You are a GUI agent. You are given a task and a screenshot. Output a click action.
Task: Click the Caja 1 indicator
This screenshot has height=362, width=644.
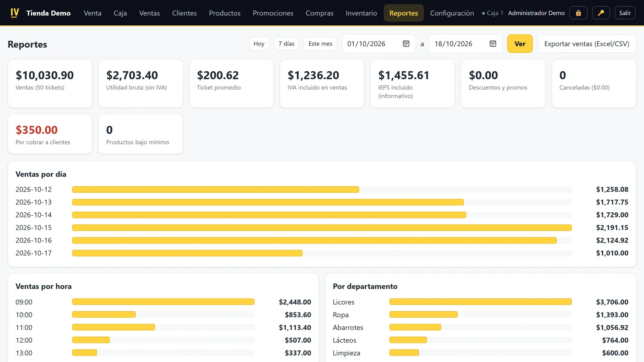pyautogui.click(x=493, y=13)
